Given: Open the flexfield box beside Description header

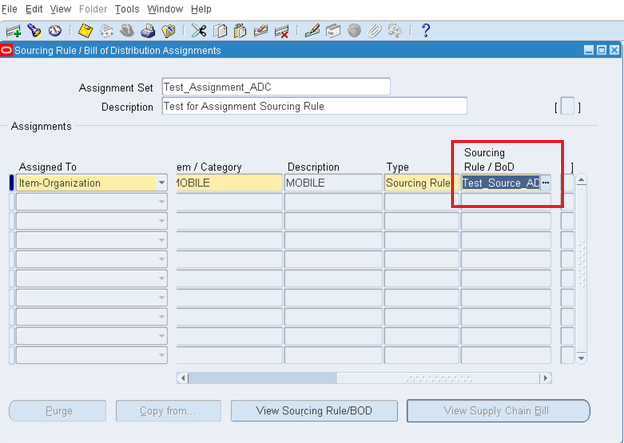Looking at the screenshot, I should [567, 107].
